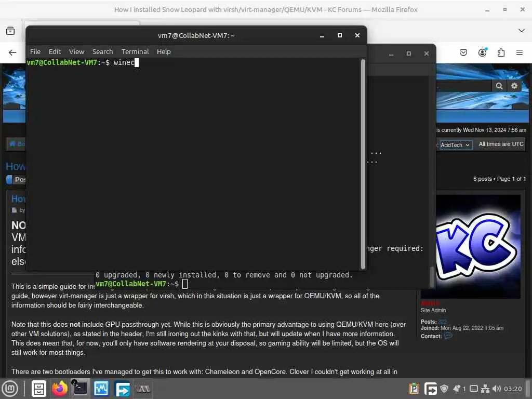Viewport: 532px width, 399px height.
Task: Click the Firefox back arrow button
Action: pos(12,52)
